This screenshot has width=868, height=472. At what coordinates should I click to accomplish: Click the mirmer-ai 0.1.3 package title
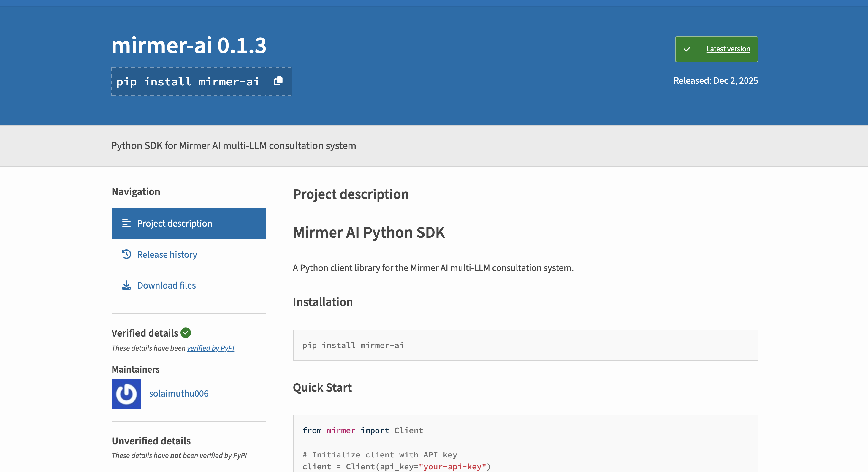point(189,45)
